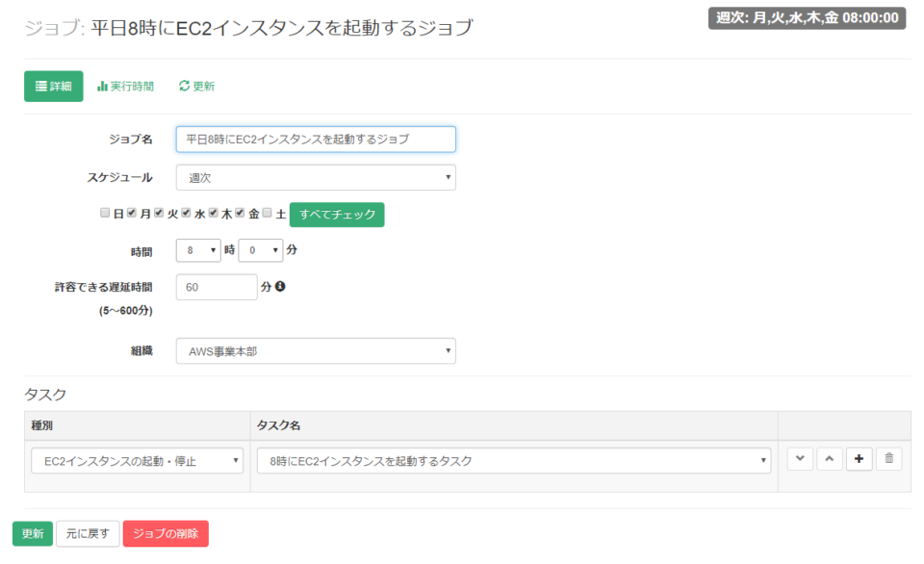Click the refresh 更新 icon in toolbar
Screen dimensions: 924x564
[187, 86]
